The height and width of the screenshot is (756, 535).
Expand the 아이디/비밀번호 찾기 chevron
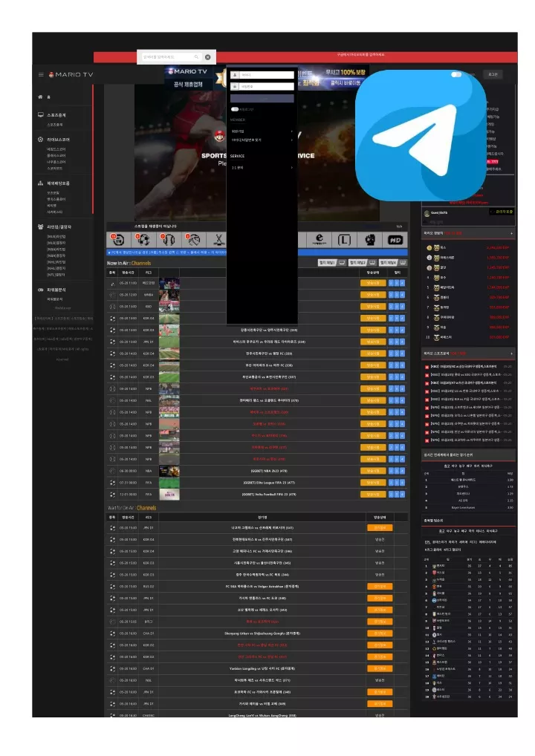[291, 140]
